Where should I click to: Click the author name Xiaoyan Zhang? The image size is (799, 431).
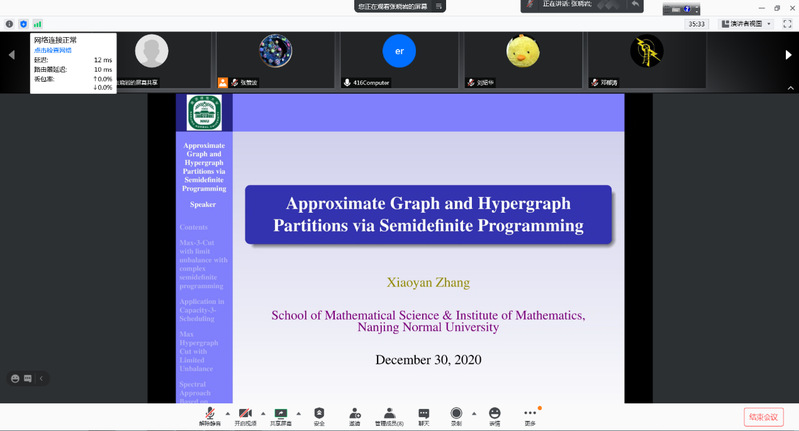[x=428, y=282]
